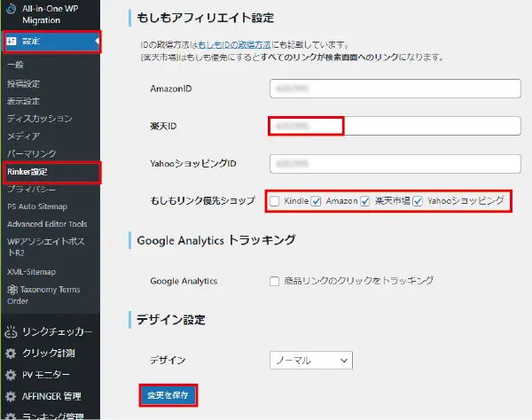
Task: Click into the AmazonID input field
Action: [395, 89]
